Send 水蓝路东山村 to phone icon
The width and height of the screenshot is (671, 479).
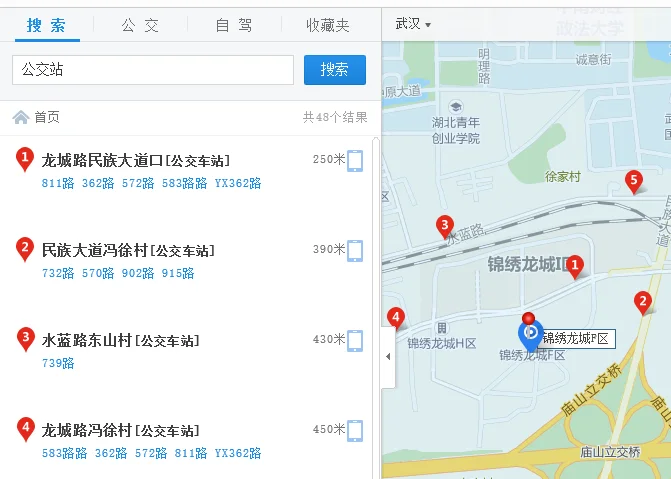pyautogui.click(x=355, y=341)
